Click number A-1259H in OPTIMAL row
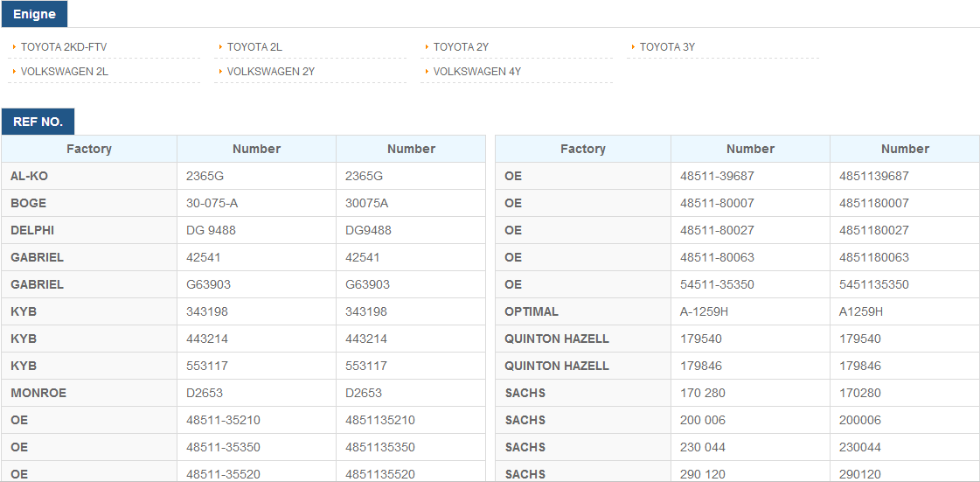 704,311
